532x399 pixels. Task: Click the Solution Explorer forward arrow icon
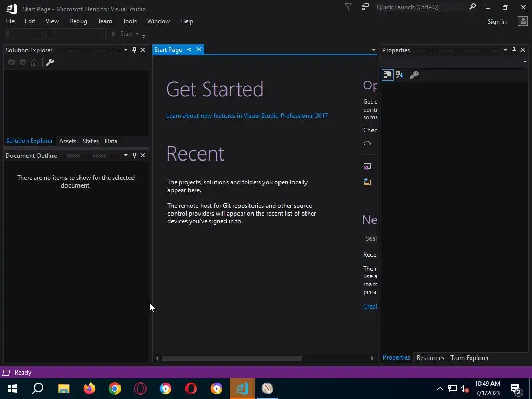[23, 62]
